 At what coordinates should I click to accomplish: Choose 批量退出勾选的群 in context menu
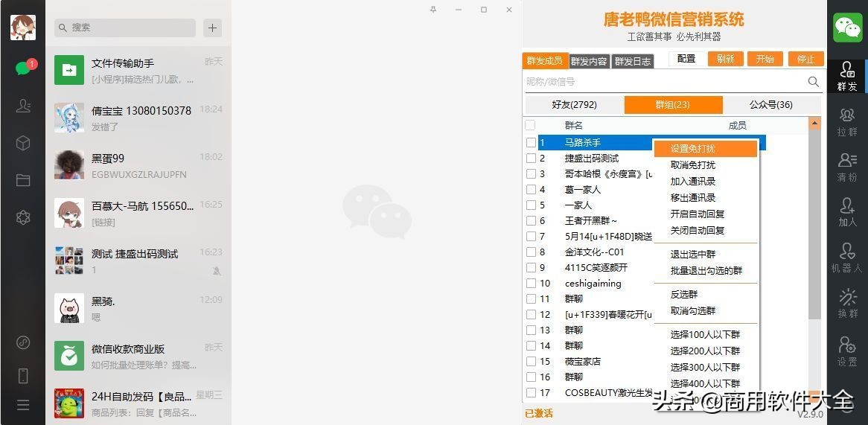706,271
